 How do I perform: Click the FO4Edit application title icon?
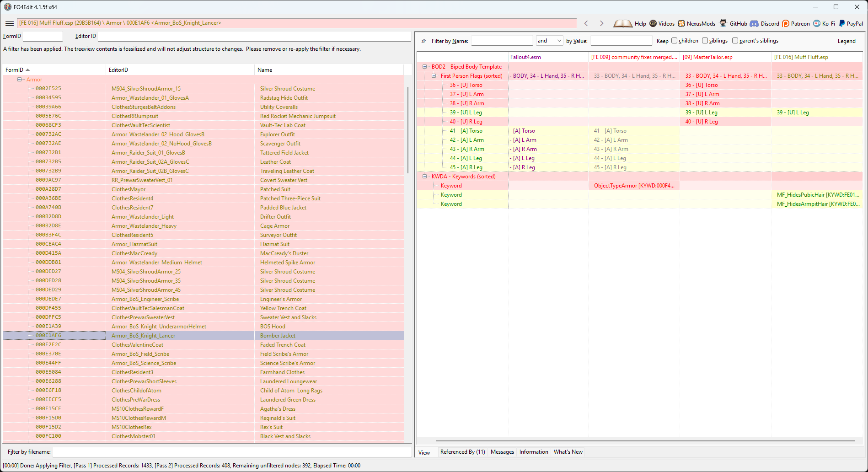click(7, 7)
